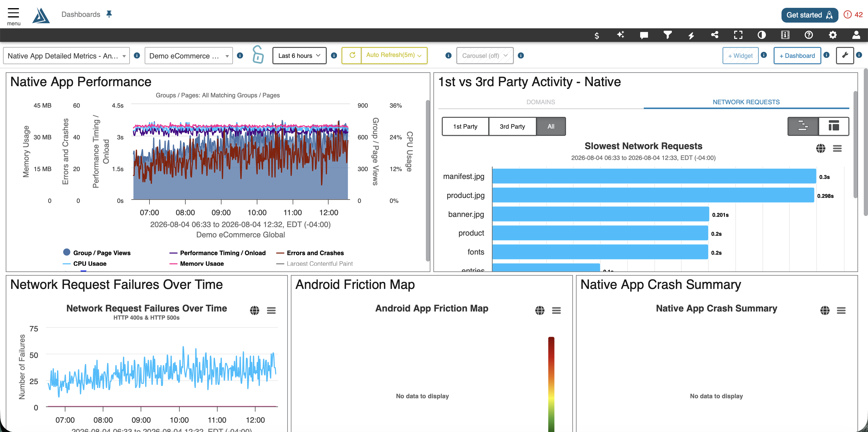Expand the Demo eCommerce site dropdown

(189, 55)
